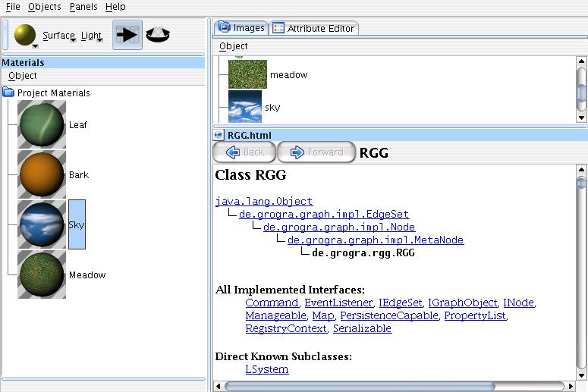Switch to the Images tab

pyautogui.click(x=241, y=28)
